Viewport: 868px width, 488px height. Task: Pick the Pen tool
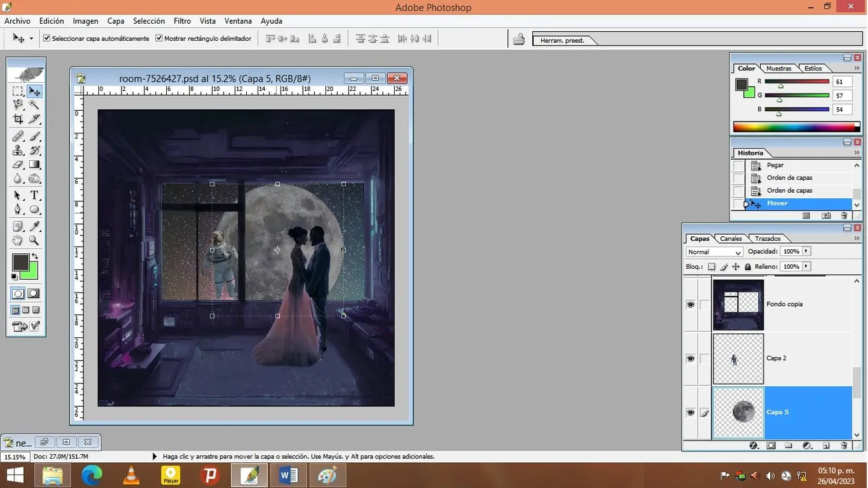tap(18, 209)
